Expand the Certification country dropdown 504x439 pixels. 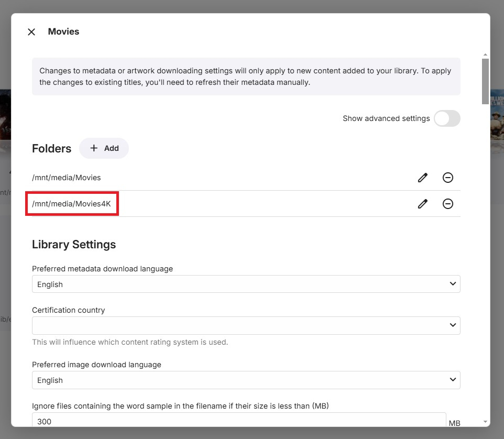tap(246, 325)
